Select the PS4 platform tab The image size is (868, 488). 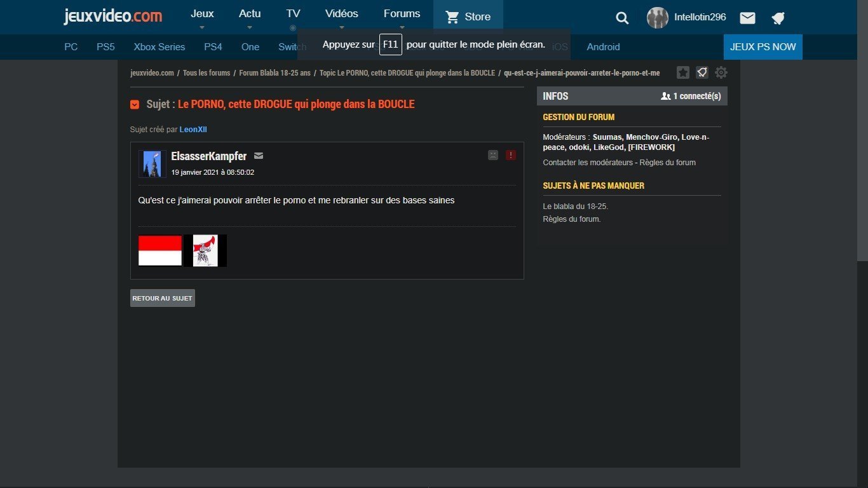[x=213, y=47]
